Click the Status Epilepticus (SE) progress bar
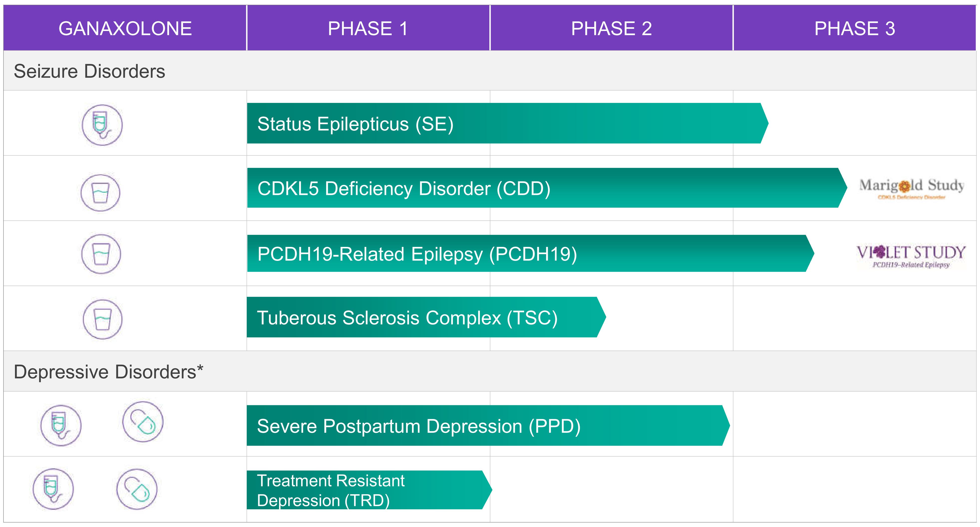The width and height of the screenshot is (980, 527). (506, 123)
